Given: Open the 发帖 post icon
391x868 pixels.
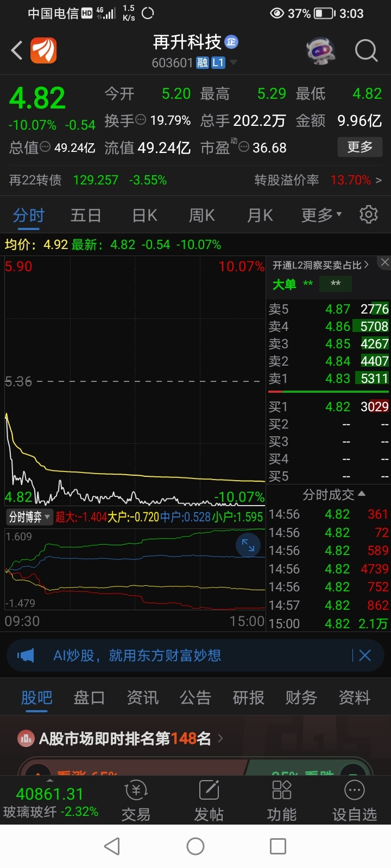Looking at the screenshot, I should pyautogui.click(x=209, y=801).
